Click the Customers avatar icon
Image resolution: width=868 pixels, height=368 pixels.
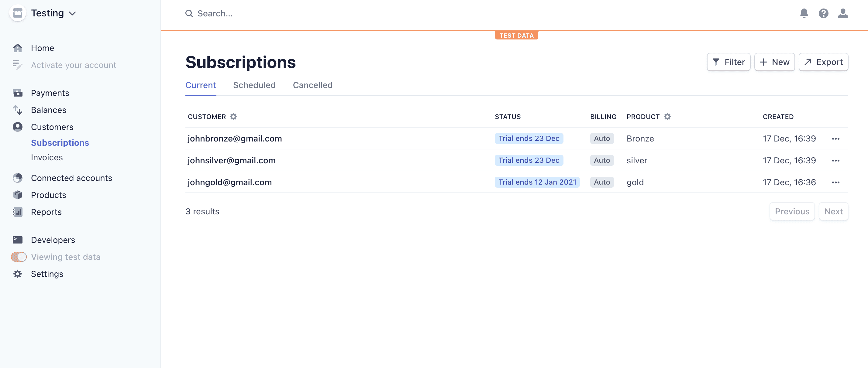click(x=18, y=127)
